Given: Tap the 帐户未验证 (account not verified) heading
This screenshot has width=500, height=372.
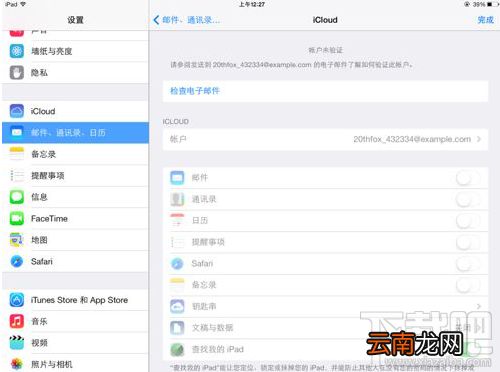Looking at the screenshot, I should pyautogui.click(x=325, y=50).
